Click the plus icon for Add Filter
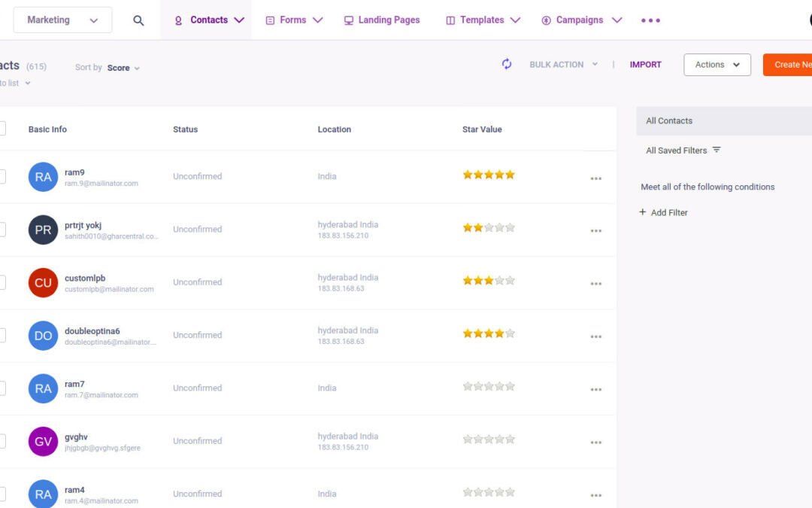Viewport: 812px width, 508px height. 642,212
